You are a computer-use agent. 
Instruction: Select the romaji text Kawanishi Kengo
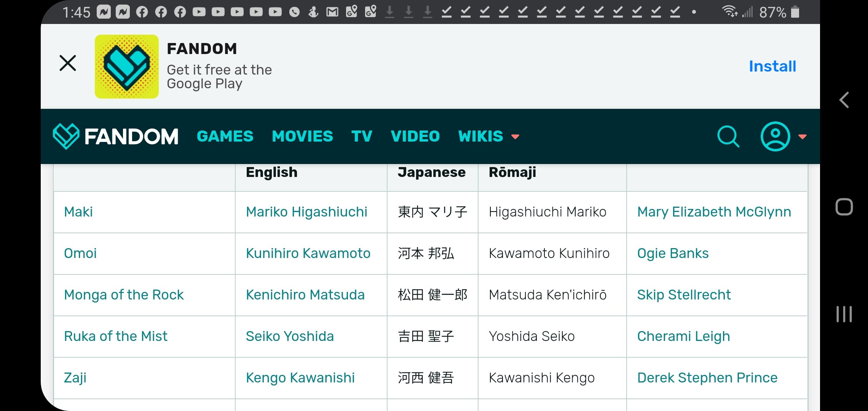(x=542, y=378)
